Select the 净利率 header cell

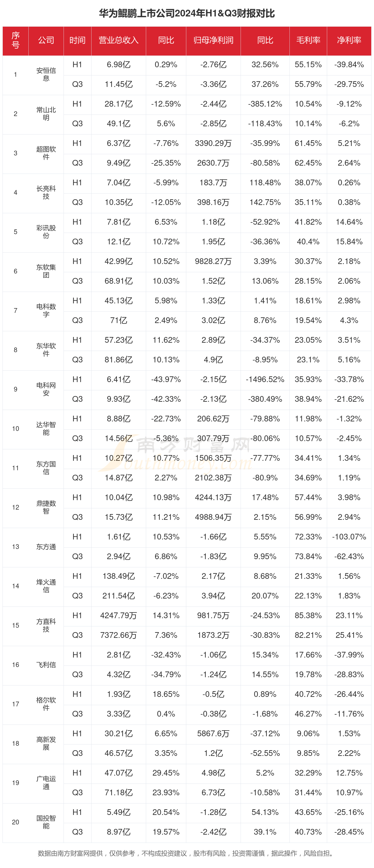(349, 40)
